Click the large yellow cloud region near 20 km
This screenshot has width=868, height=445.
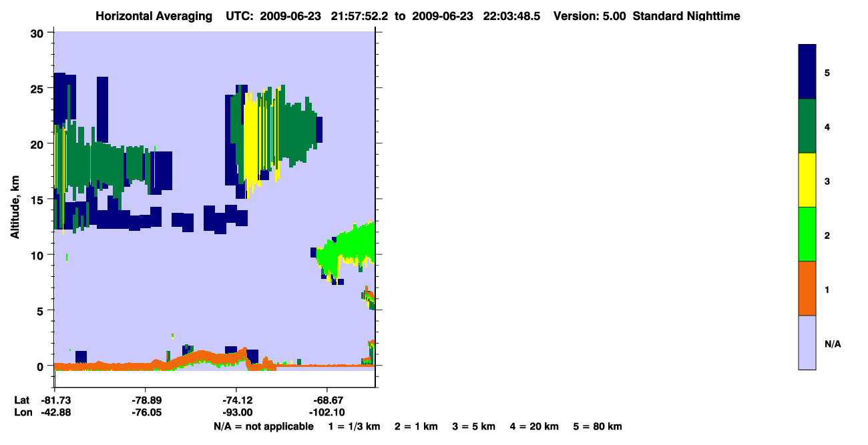[251, 143]
